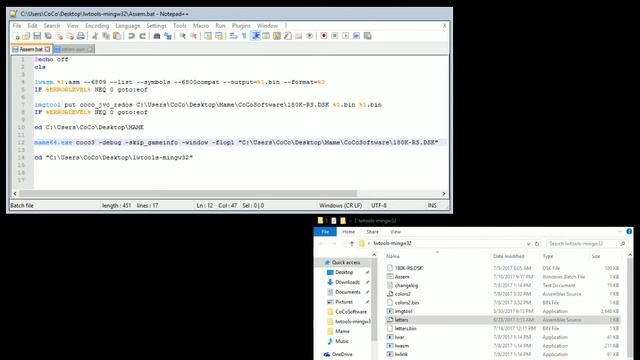Open the Encoding menu in Notepad++

[x=97, y=26]
